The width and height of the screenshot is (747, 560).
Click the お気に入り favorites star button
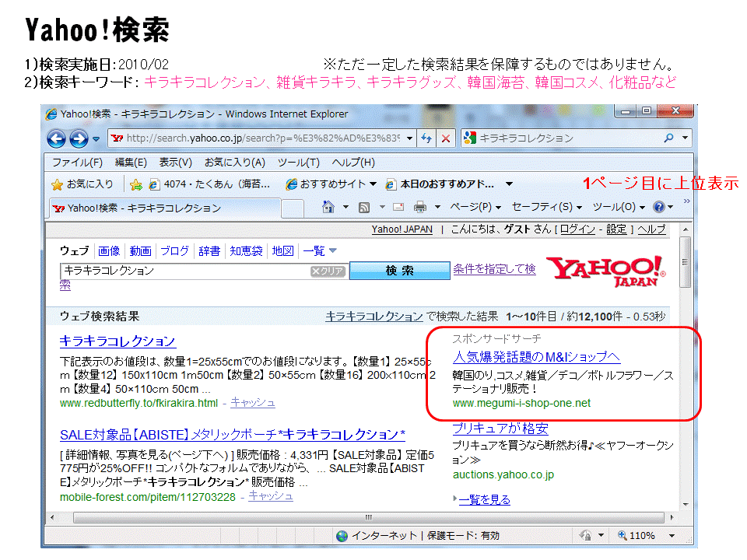[83, 184]
